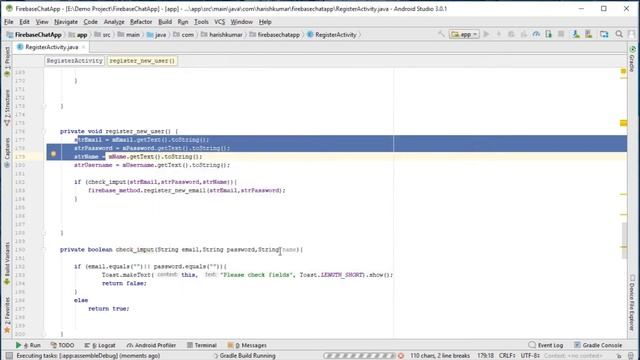Click the harishkumar folder in navigation bar
Viewport: 640px width, 360px height.
pyautogui.click(x=222, y=35)
